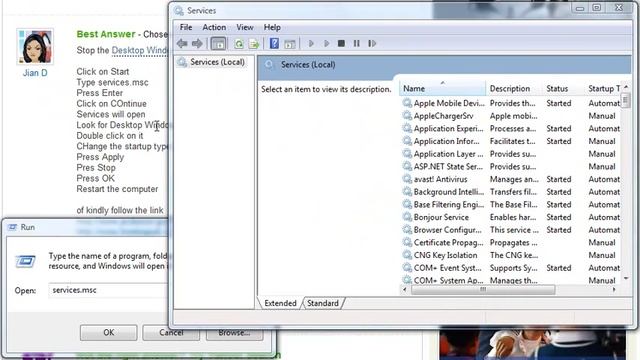Screen dimensions: 640x360
Task: Select the Base Filtering Engine service
Action: click(511, 204)
